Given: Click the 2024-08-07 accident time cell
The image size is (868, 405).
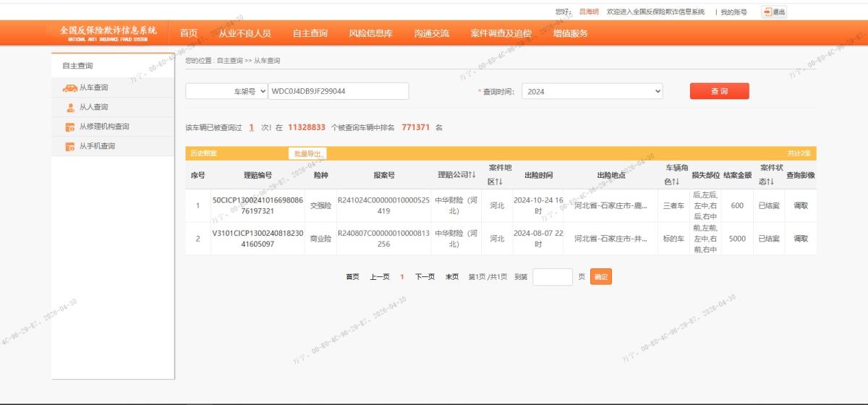Looking at the screenshot, I should (538, 239).
